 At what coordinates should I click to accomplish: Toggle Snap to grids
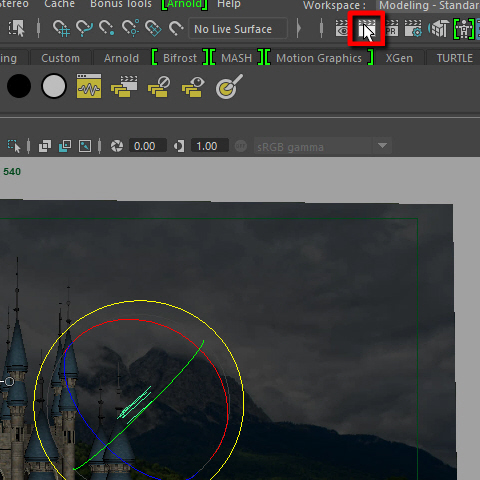click(x=61, y=28)
